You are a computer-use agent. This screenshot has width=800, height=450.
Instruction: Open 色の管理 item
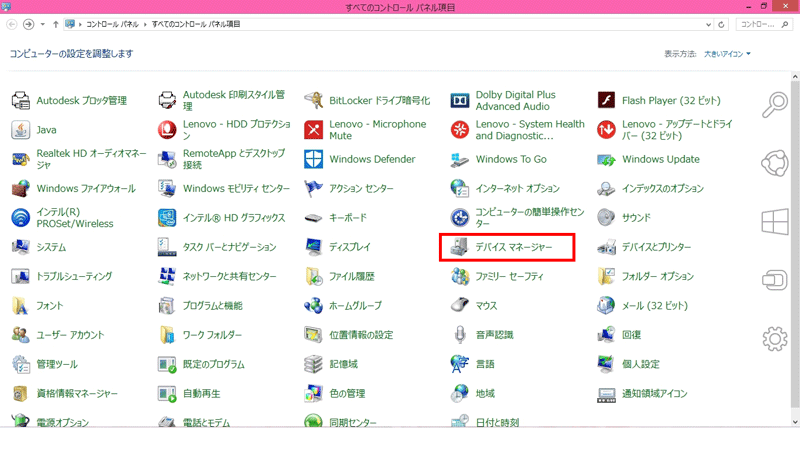[335, 393]
